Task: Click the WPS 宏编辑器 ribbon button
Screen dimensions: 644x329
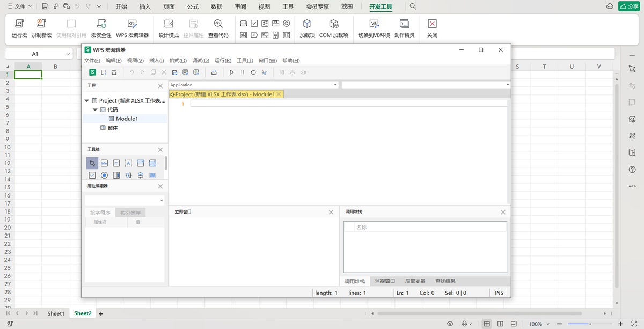Action: point(132,28)
